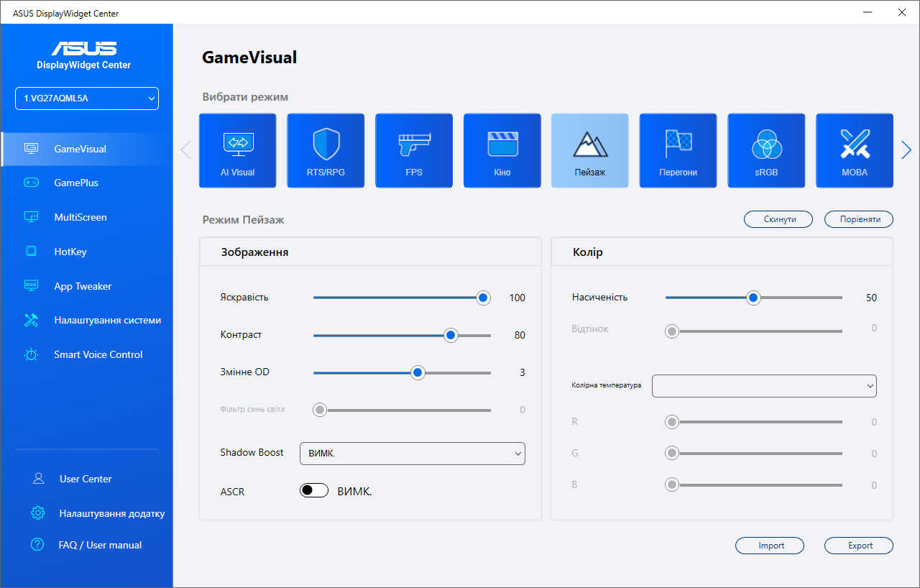Select the FPS gun mode tile
Viewport: 920px width, 588px height.
(x=413, y=150)
